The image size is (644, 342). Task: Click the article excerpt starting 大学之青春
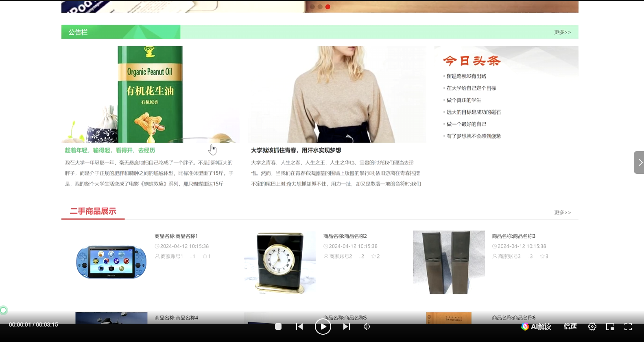(x=336, y=173)
